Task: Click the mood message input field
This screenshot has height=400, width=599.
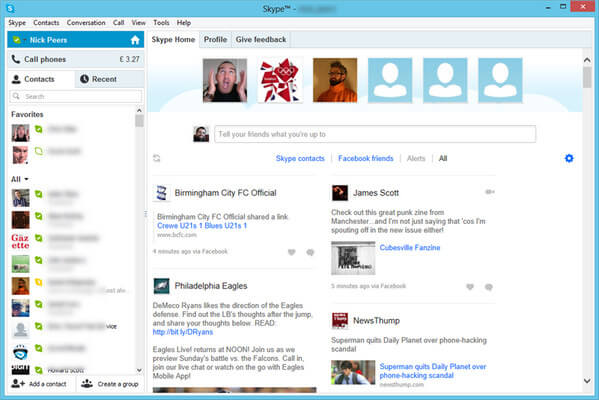Action: [375, 134]
